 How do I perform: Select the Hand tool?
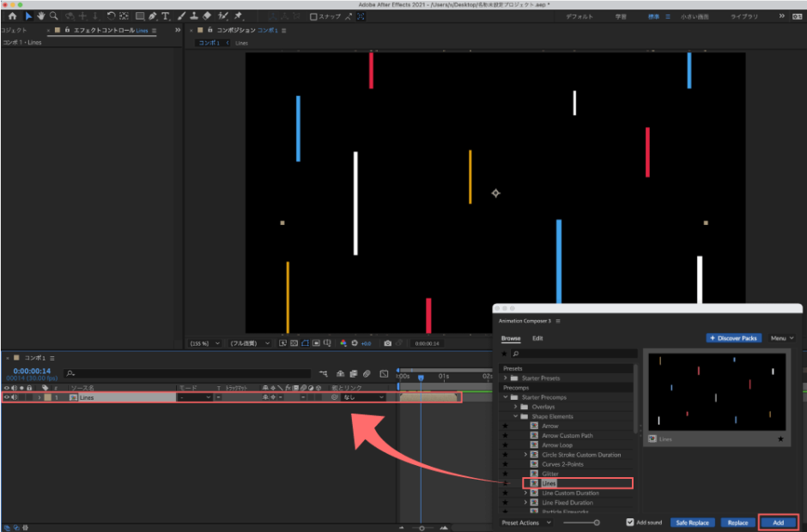[x=40, y=15]
